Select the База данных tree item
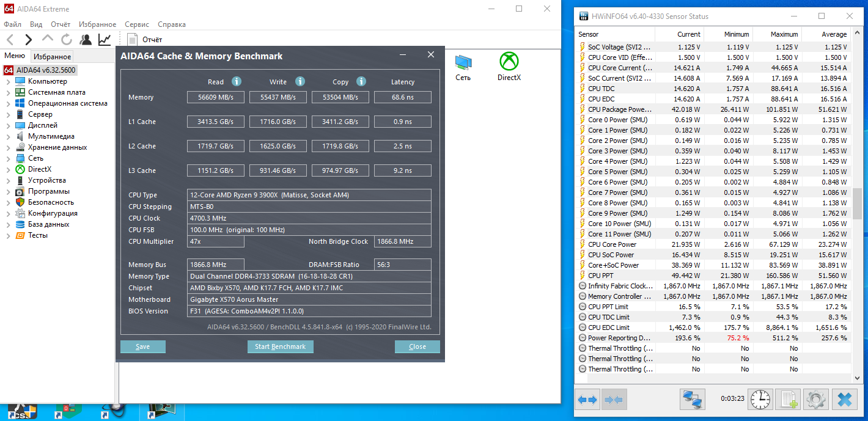This screenshot has height=421, width=868. click(48, 224)
